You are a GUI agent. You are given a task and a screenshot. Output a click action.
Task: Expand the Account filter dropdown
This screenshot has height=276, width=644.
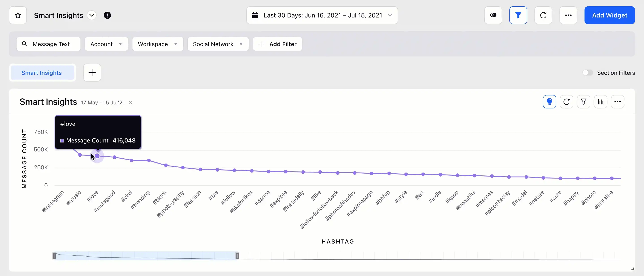106,44
